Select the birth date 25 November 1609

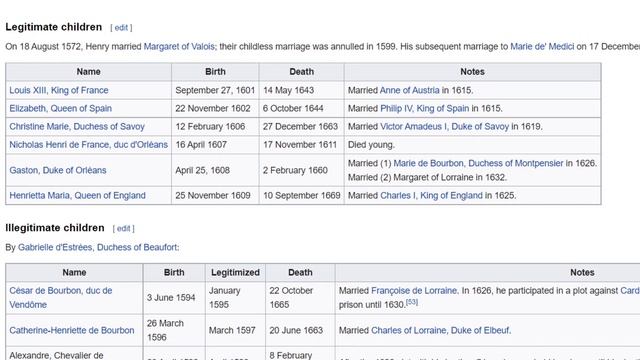point(213,196)
